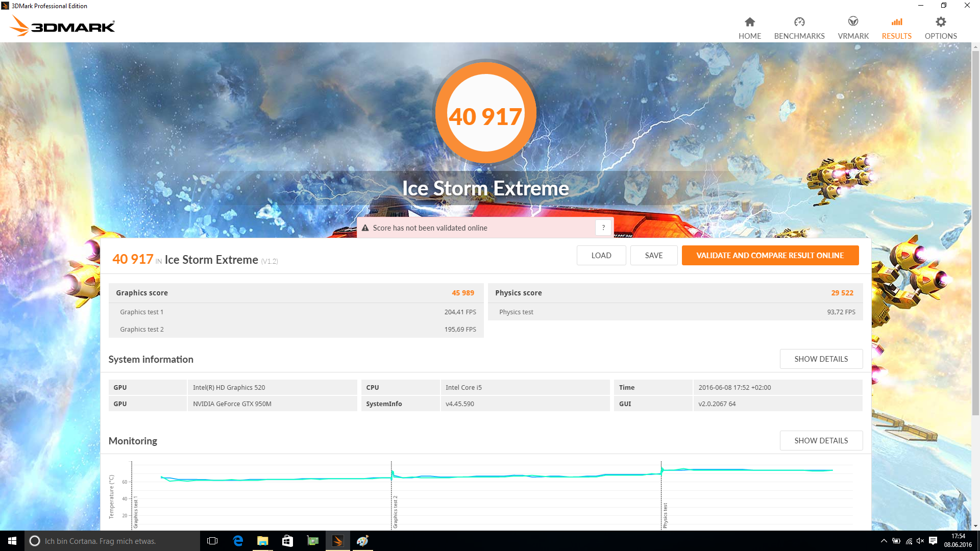The image size is (980, 551).
Task: Expand hidden system tray icons
Action: pos(884,541)
